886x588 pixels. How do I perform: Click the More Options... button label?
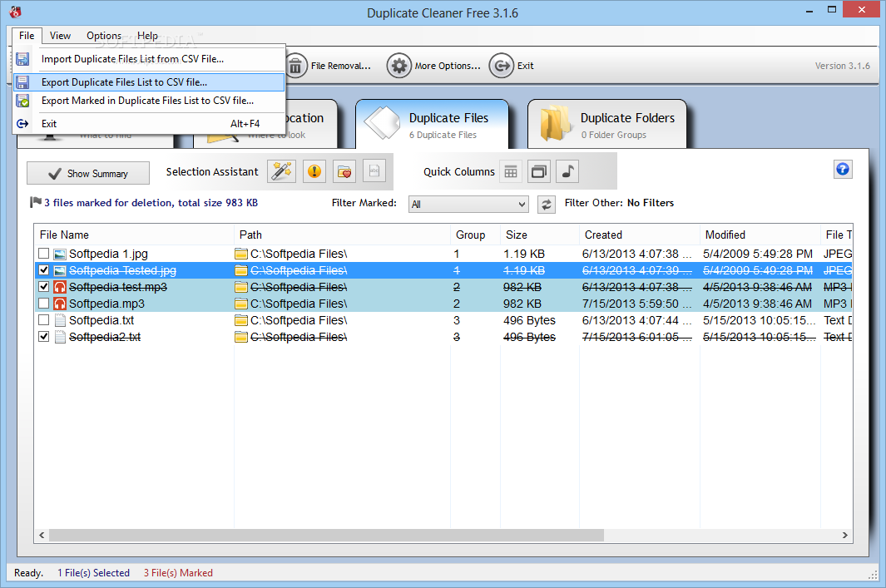448,66
